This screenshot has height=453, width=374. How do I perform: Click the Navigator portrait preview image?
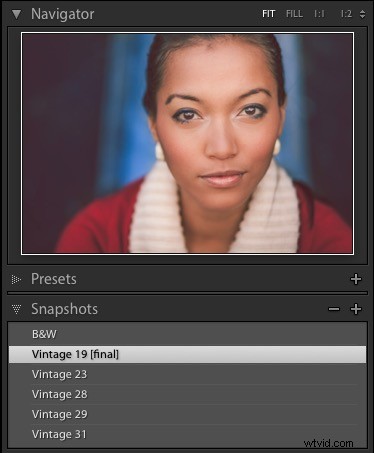click(187, 143)
